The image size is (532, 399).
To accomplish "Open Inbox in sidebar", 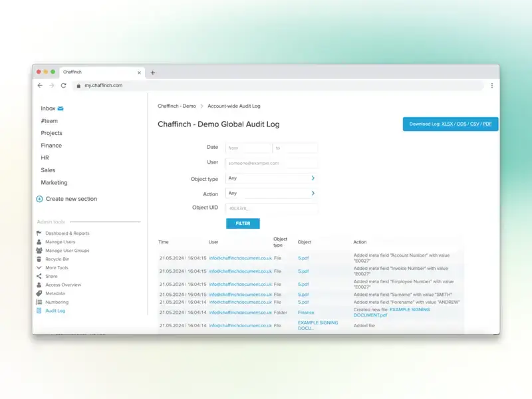I will click(x=48, y=108).
